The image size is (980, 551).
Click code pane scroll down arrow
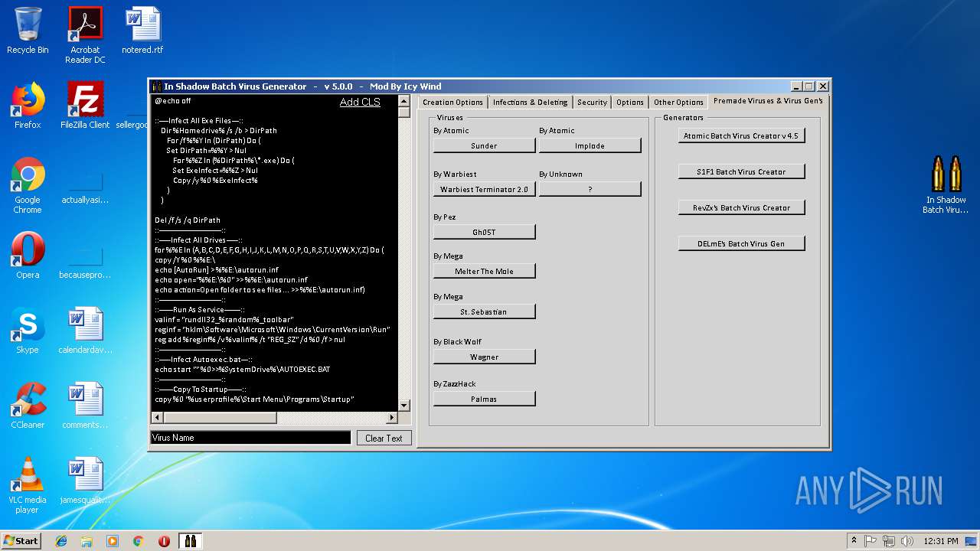point(404,406)
